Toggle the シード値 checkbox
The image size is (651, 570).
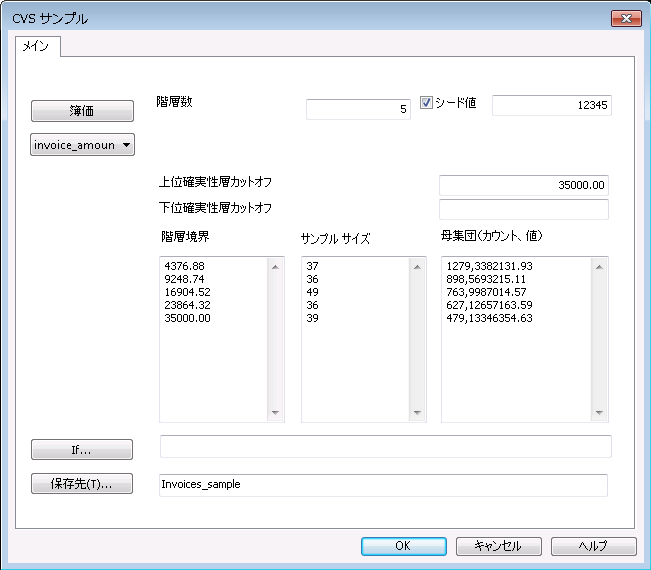[x=427, y=103]
